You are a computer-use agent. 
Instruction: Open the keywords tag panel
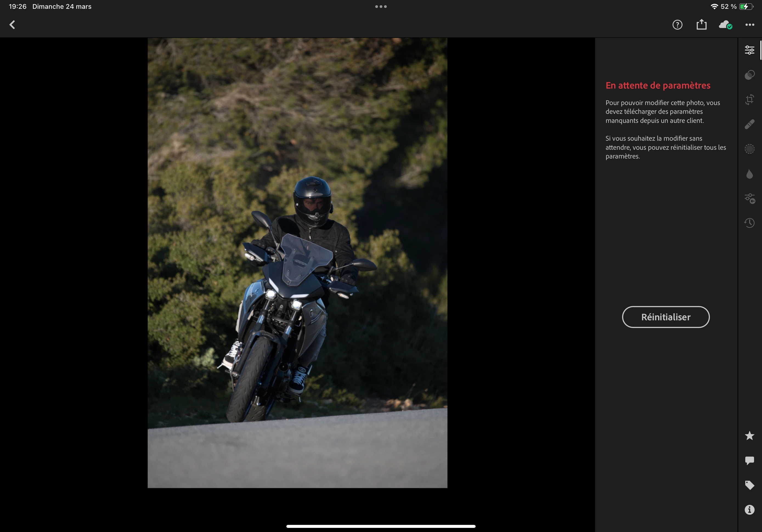(749, 485)
